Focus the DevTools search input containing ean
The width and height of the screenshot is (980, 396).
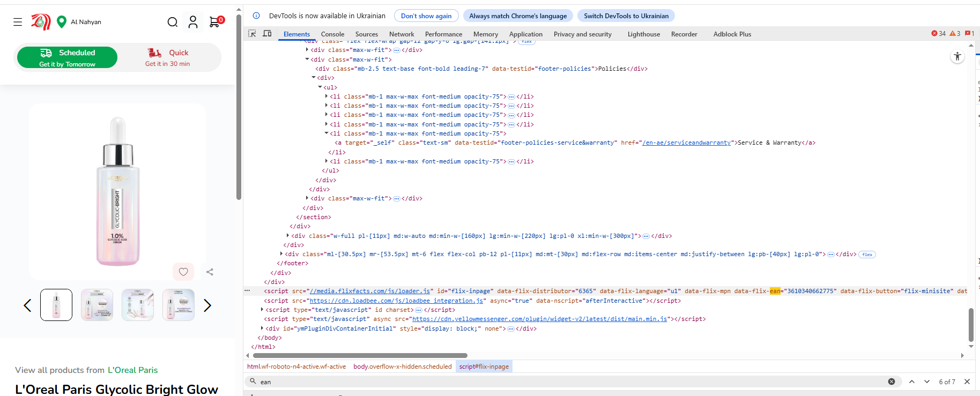pos(571,382)
